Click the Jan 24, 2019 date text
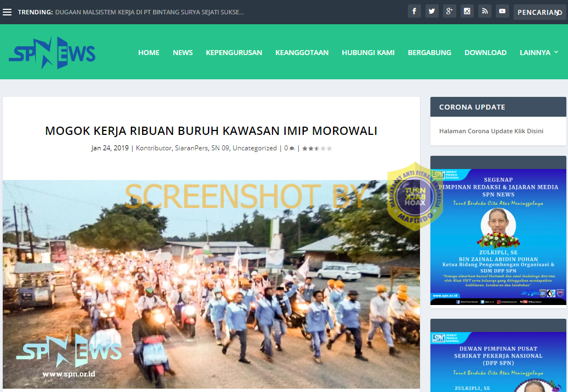The image size is (568, 392). tap(110, 148)
